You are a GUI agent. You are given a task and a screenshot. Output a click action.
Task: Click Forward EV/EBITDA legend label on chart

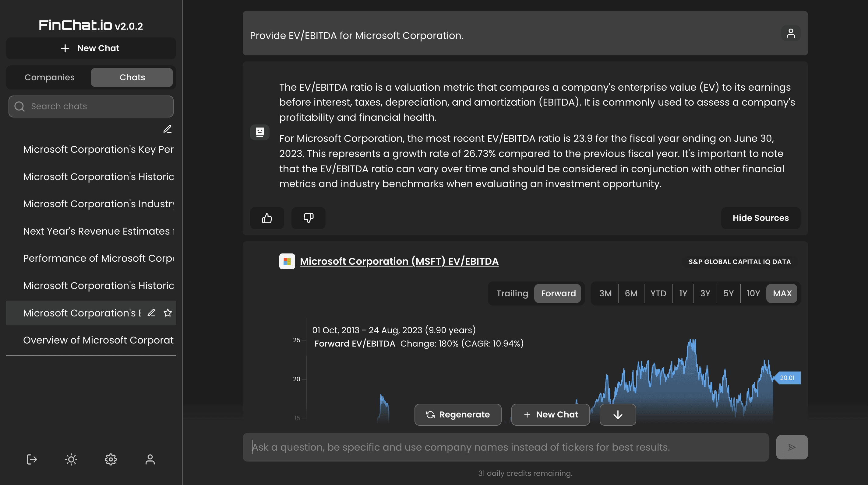355,344
